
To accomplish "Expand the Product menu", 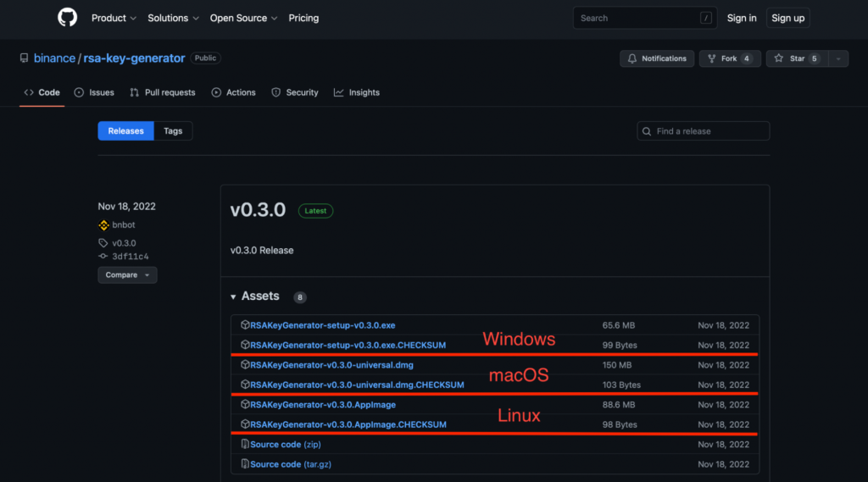I will pos(113,18).
